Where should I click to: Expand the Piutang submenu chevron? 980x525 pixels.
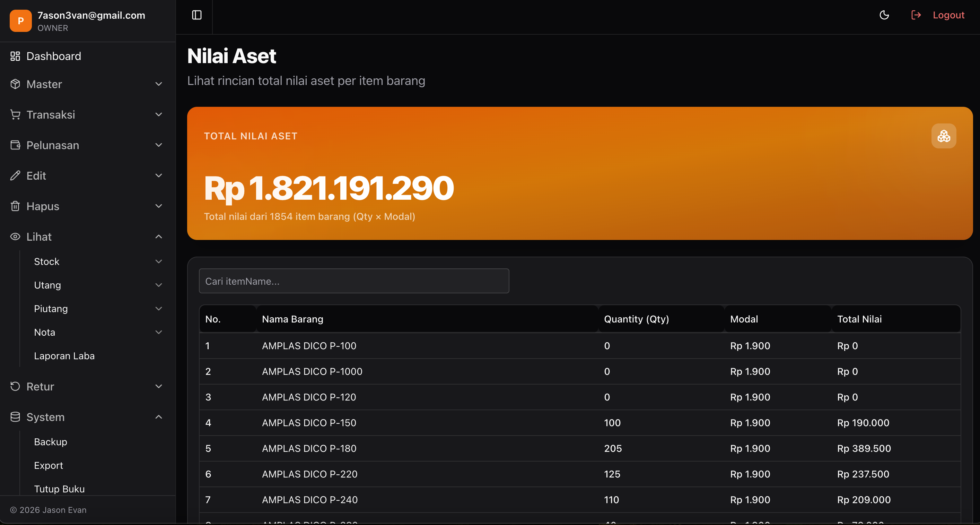(159, 309)
